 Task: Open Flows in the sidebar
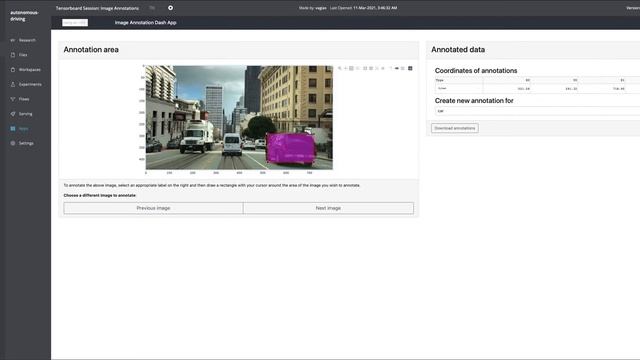pyautogui.click(x=20, y=99)
